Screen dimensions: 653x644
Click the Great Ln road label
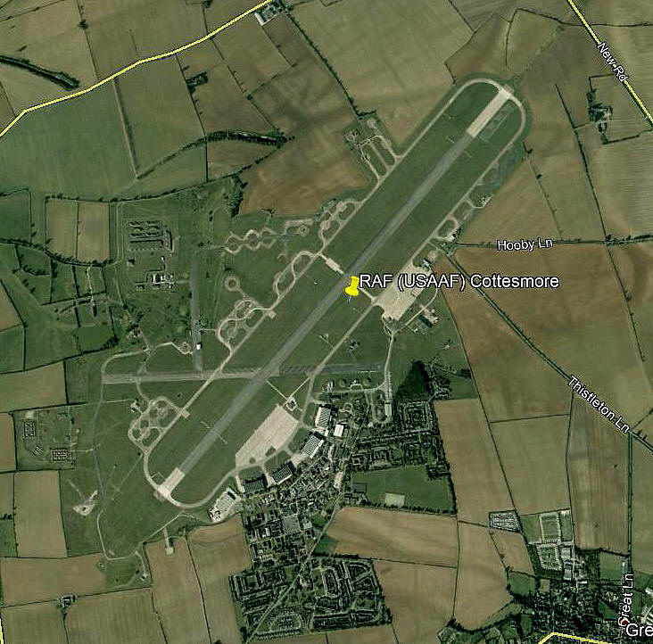[626, 599]
